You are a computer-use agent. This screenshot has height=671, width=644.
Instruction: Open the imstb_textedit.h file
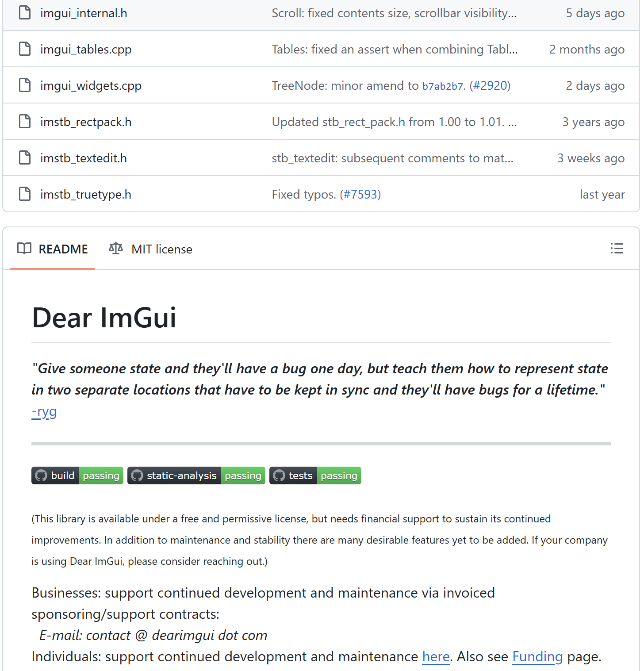[84, 158]
